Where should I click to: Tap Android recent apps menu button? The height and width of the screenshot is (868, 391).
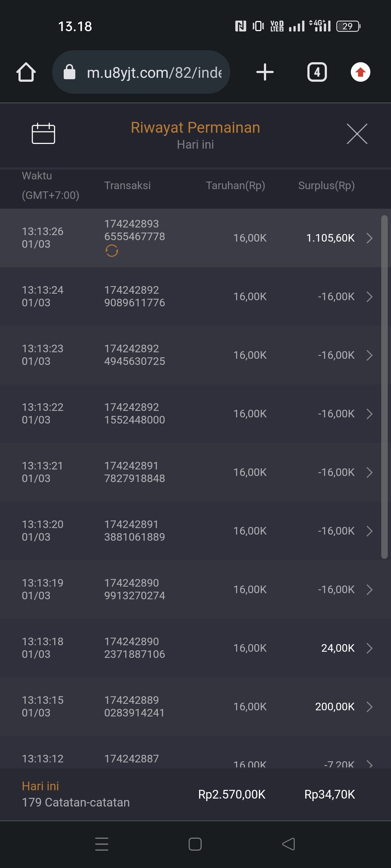(102, 844)
